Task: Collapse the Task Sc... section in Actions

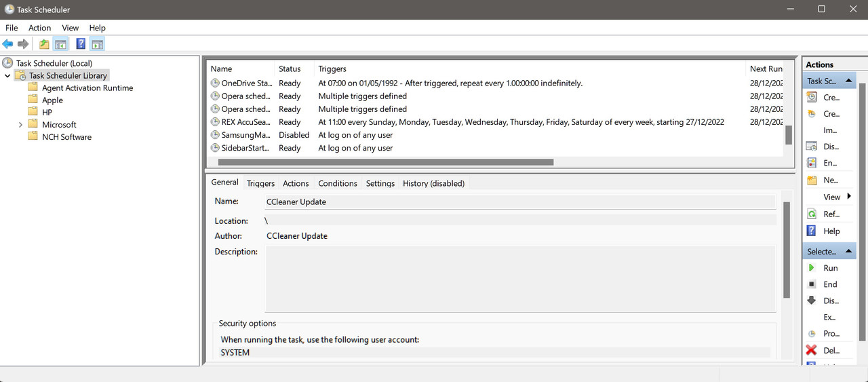Action: coord(848,81)
